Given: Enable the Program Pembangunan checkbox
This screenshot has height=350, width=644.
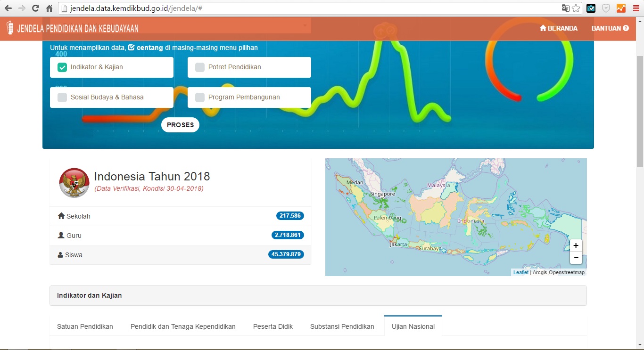Looking at the screenshot, I should click(200, 97).
